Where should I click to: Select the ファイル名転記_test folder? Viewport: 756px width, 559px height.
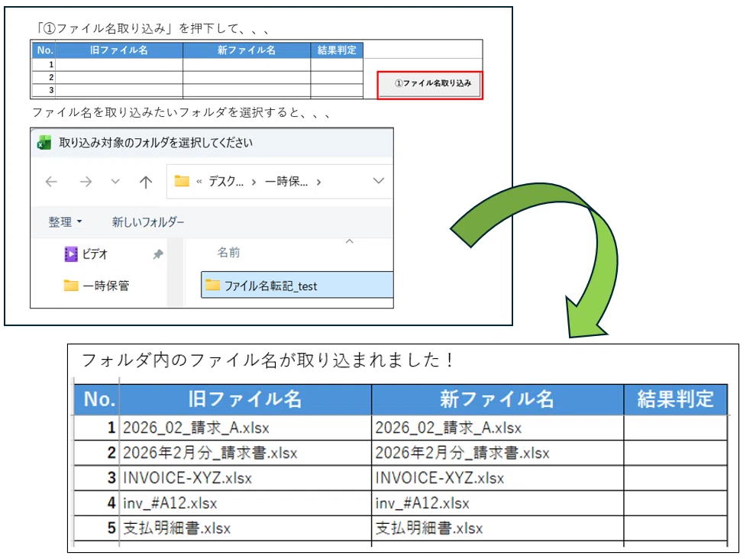tap(297, 286)
